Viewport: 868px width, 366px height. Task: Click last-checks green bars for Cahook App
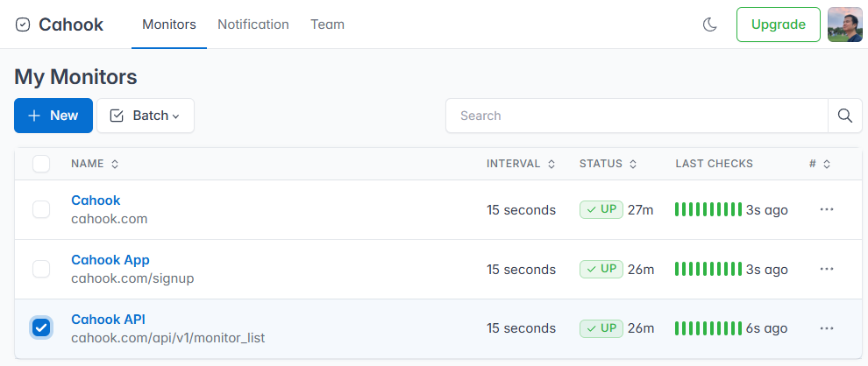click(708, 270)
